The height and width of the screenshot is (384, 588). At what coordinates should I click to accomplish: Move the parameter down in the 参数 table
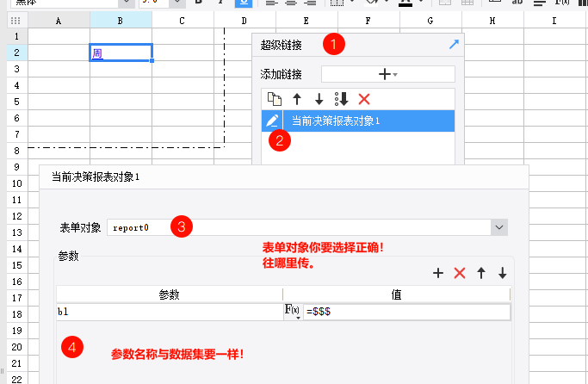point(503,273)
